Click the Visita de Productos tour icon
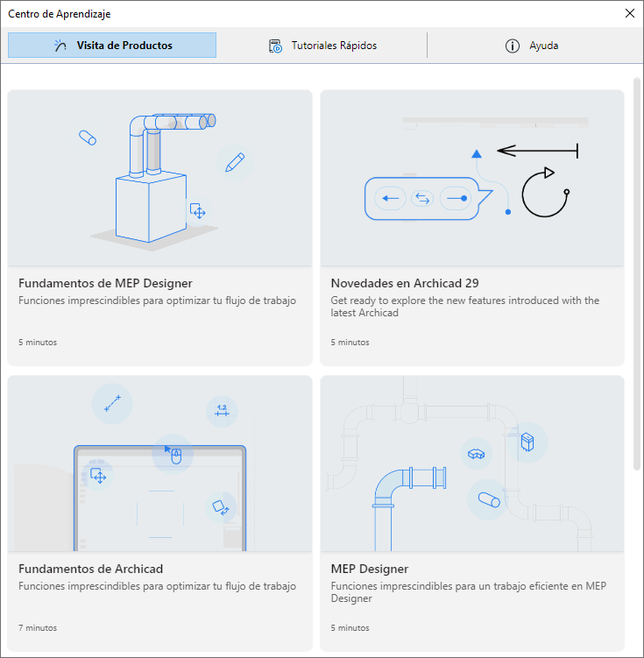Viewport: 644px width, 658px height. 60,46
